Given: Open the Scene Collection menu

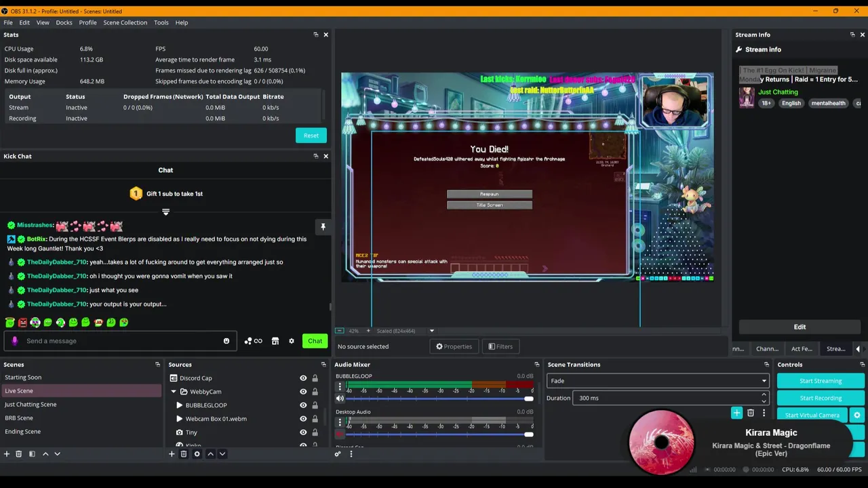Looking at the screenshot, I should pyautogui.click(x=125, y=22).
